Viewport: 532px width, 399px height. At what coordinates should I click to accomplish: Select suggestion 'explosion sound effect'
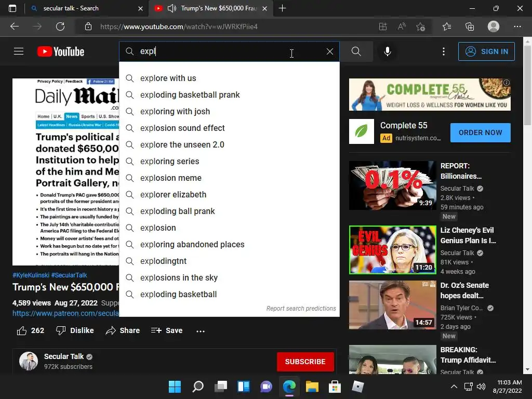(x=229, y=128)
